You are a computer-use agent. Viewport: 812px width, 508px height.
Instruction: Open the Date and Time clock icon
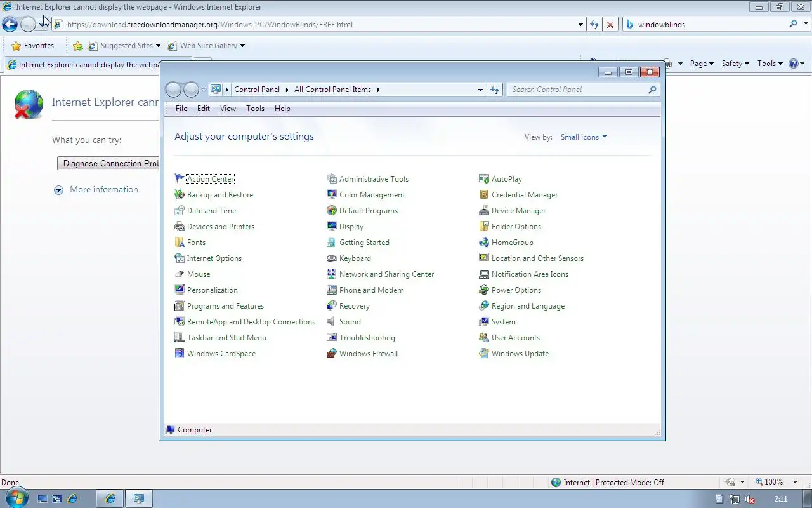[x=180, y=211]
